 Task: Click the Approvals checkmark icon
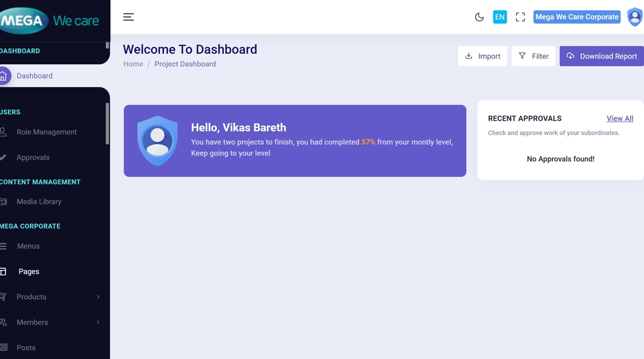[3, 157]
